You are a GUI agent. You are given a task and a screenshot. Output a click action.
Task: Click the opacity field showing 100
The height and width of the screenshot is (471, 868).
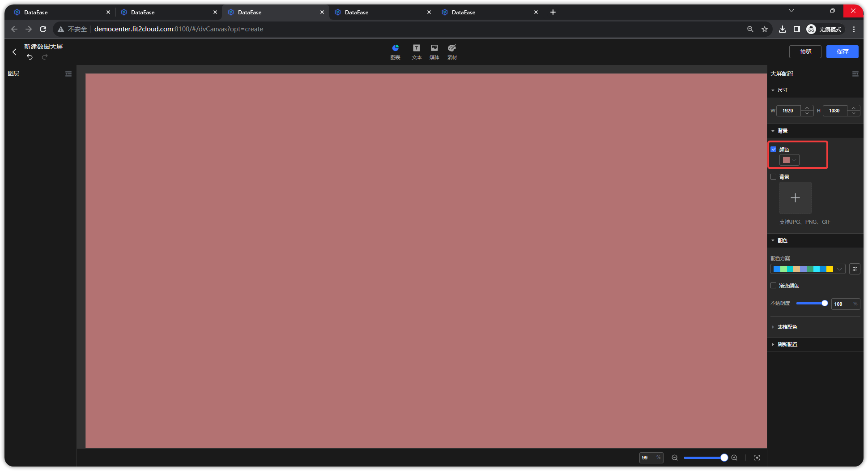[x=845, y=304]
